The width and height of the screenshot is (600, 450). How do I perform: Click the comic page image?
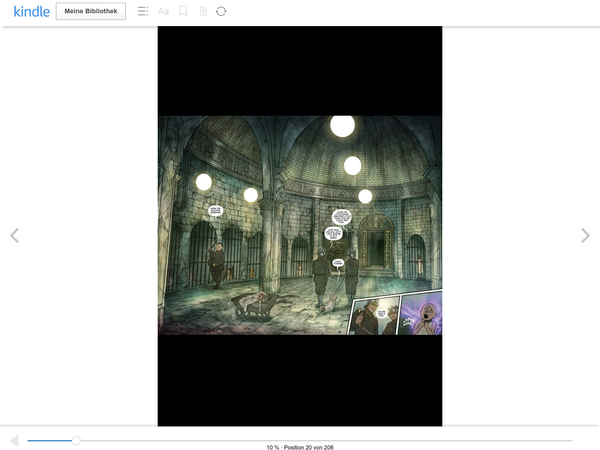click(300, 226)
